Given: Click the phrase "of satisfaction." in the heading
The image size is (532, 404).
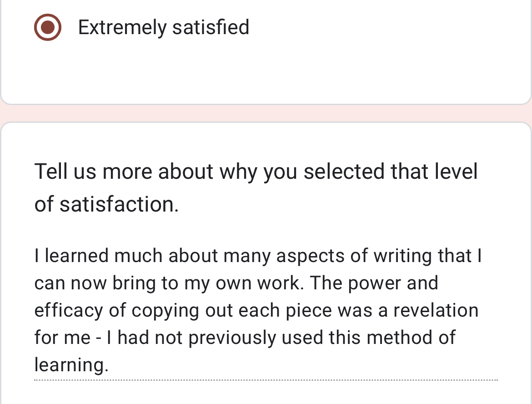Looking at the screenshot, I should [x=106, y=204].
